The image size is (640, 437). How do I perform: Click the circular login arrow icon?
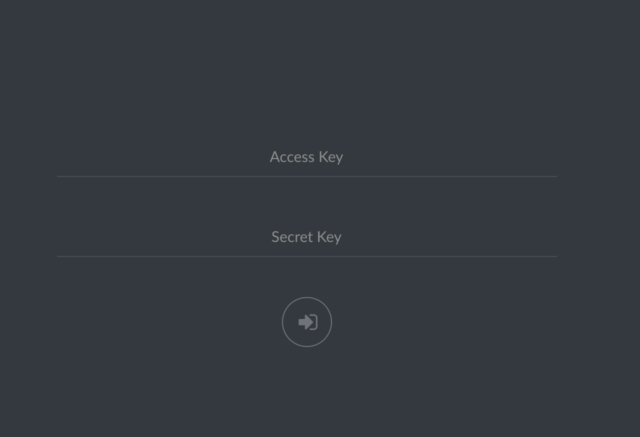tap(307, 322)
